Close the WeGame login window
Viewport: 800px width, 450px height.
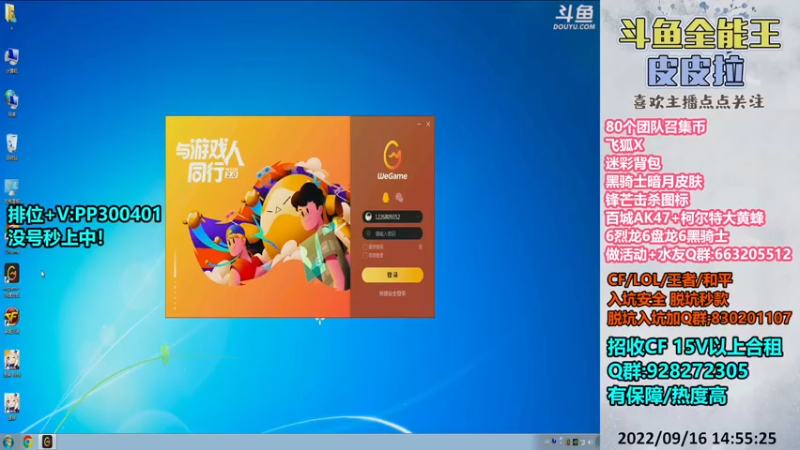(428, 124)
